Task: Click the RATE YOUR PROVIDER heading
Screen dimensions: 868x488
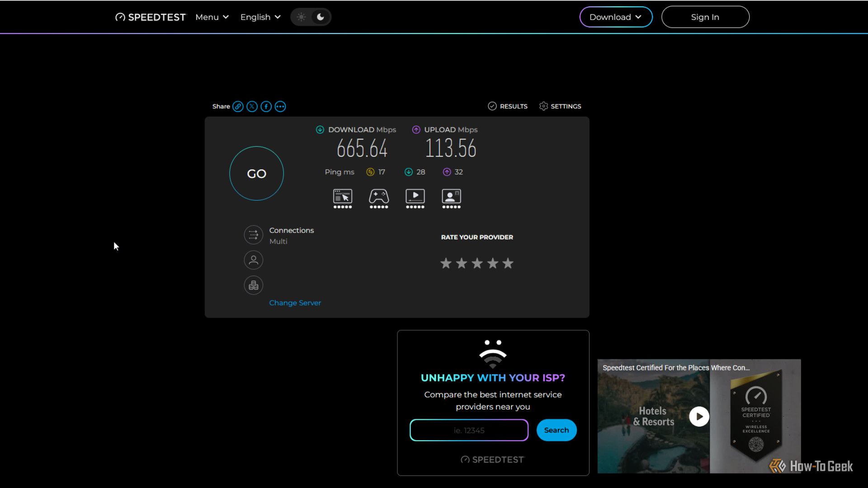Action: (477, 237)
